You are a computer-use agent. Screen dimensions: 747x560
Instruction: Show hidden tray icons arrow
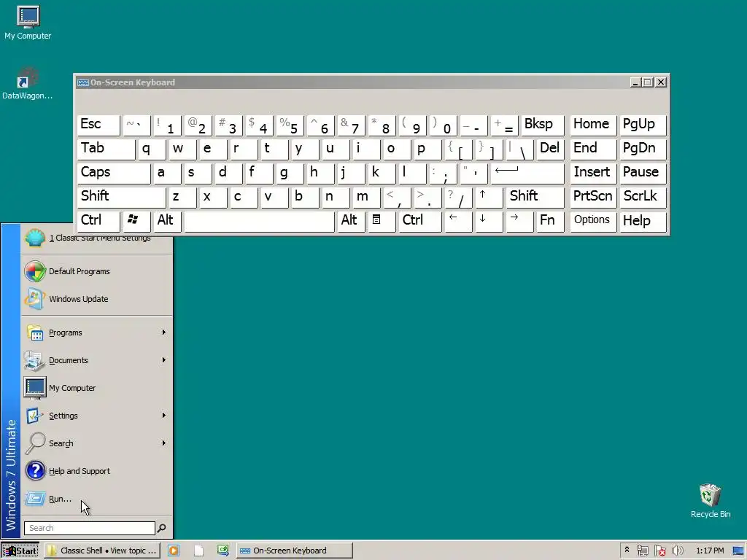pyautogui.click(x=627, y=551)
